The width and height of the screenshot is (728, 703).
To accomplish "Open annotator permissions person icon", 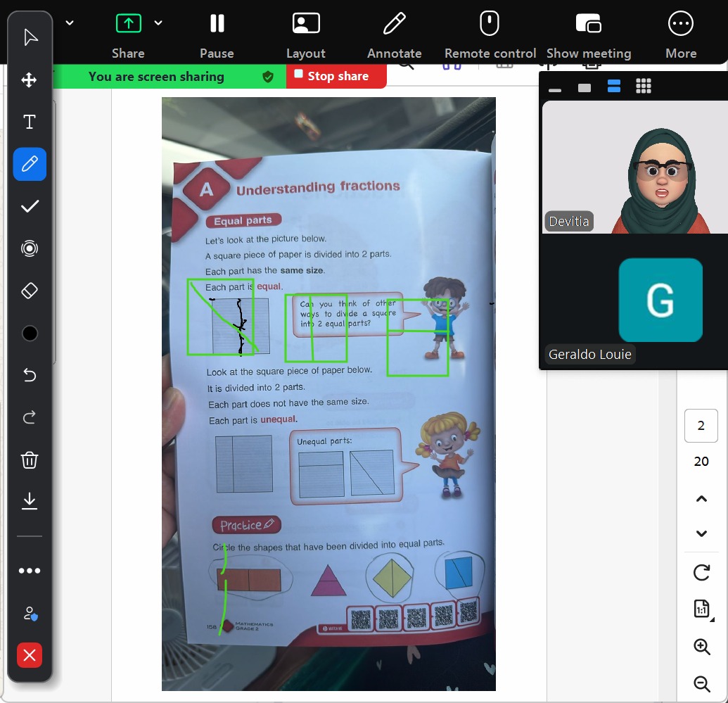I will coord(30,614).
